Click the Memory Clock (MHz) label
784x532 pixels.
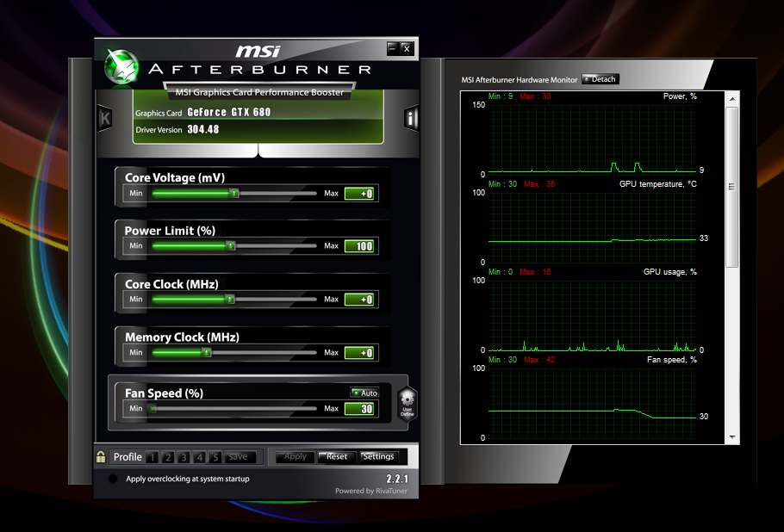point(182,337)
